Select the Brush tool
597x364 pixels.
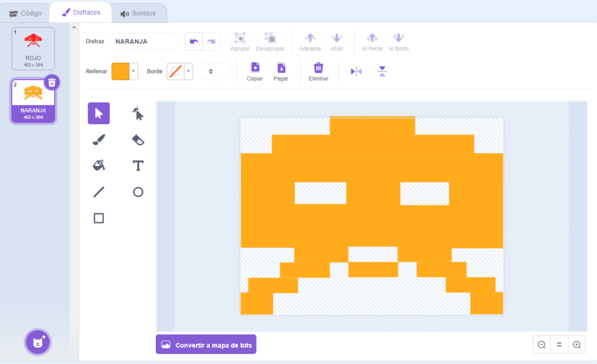(x=99, y=140)
